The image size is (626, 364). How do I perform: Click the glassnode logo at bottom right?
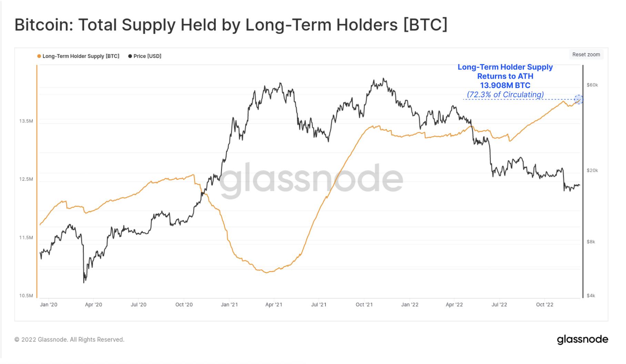(582, 340)
